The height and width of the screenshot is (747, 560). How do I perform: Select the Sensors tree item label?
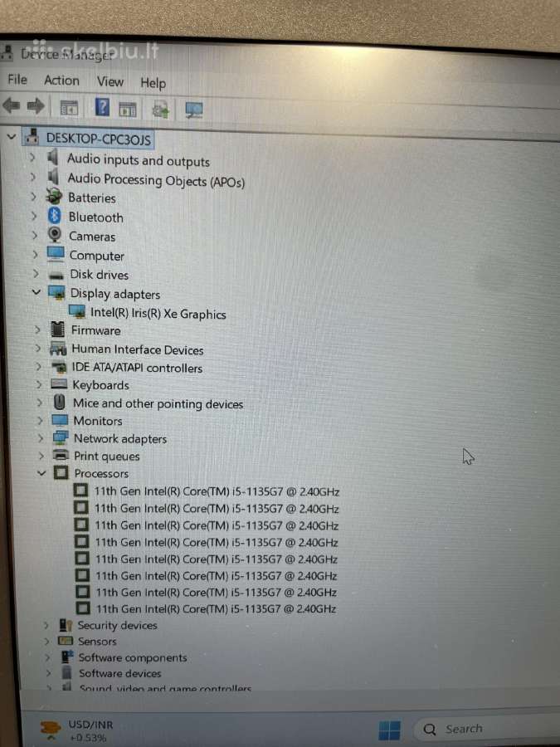click(97, 642)
